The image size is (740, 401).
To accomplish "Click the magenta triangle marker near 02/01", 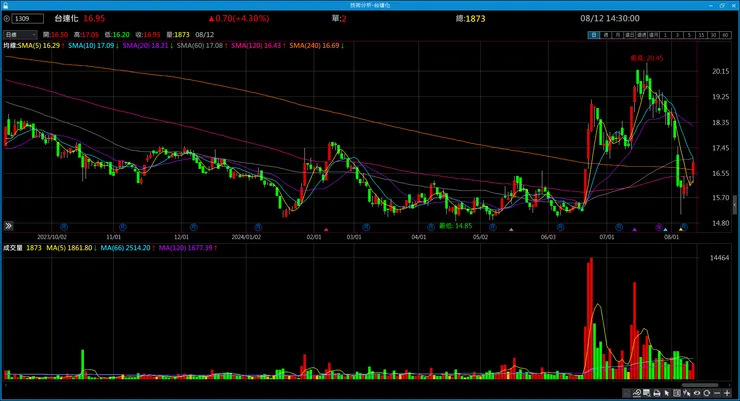I will coord(326,229).
